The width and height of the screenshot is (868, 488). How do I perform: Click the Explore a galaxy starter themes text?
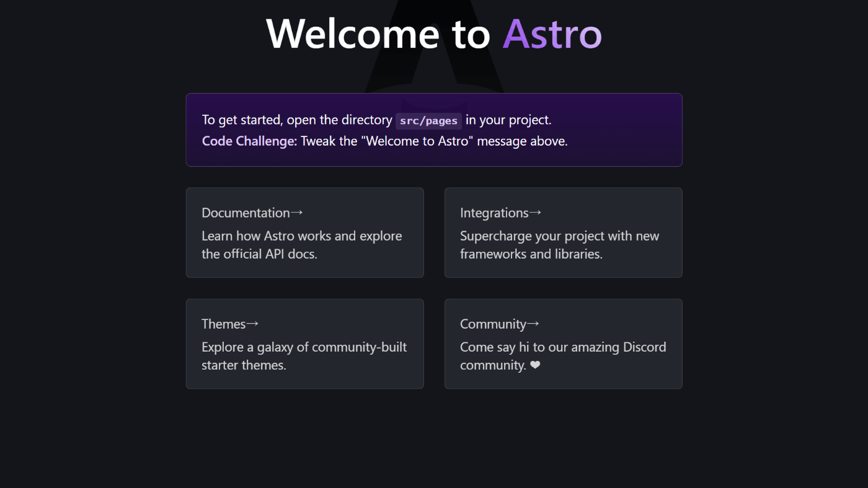[x=304, y=355]
